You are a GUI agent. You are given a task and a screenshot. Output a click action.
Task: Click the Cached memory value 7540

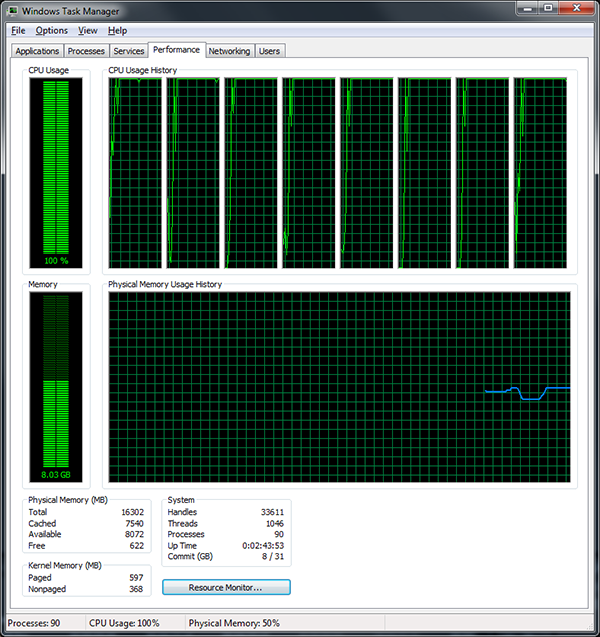134,523
